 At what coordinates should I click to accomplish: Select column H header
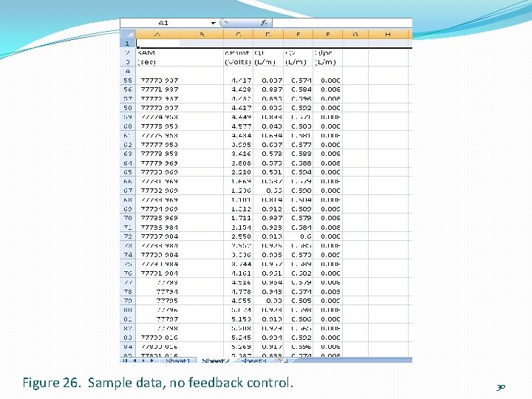(388, 34)
